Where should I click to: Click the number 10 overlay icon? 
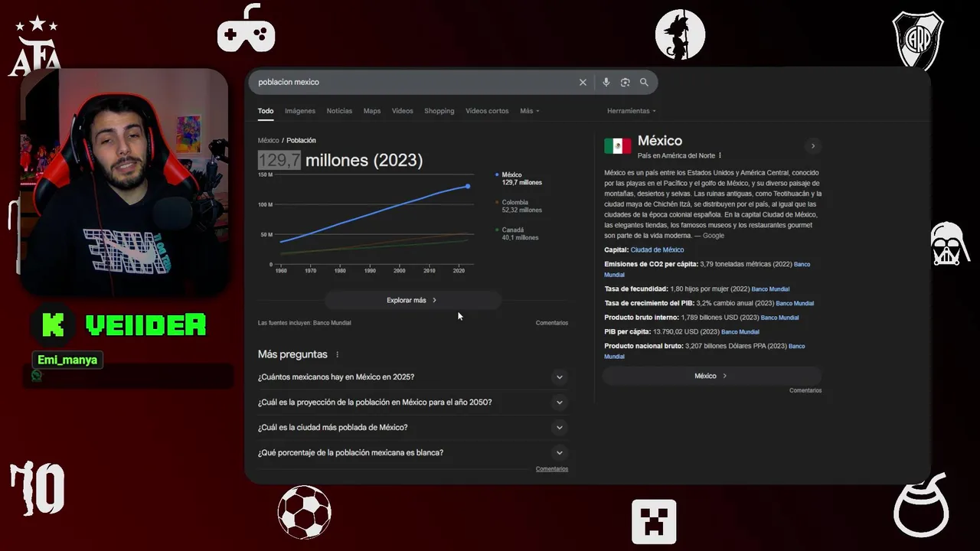[37, 488]
